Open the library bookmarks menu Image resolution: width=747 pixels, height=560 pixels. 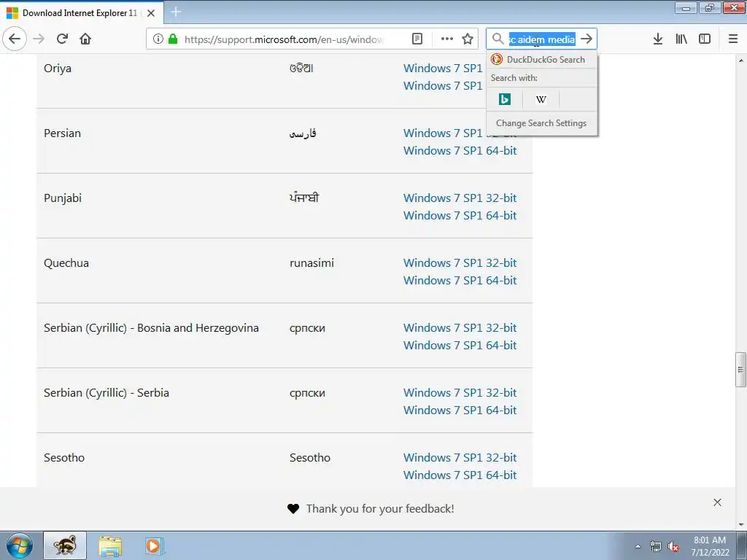[x=681, y=39]
